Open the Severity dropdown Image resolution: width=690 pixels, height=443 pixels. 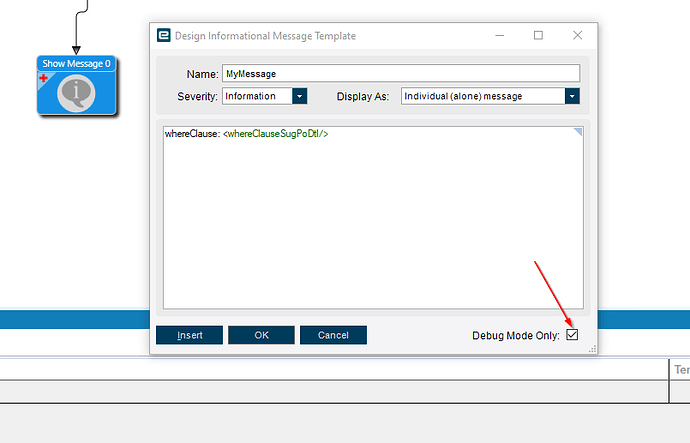click(x=300, y=96)
